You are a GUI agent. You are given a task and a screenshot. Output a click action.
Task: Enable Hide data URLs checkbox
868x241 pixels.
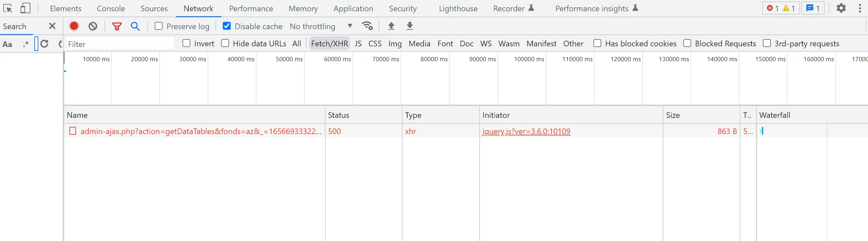coord(225,43)
